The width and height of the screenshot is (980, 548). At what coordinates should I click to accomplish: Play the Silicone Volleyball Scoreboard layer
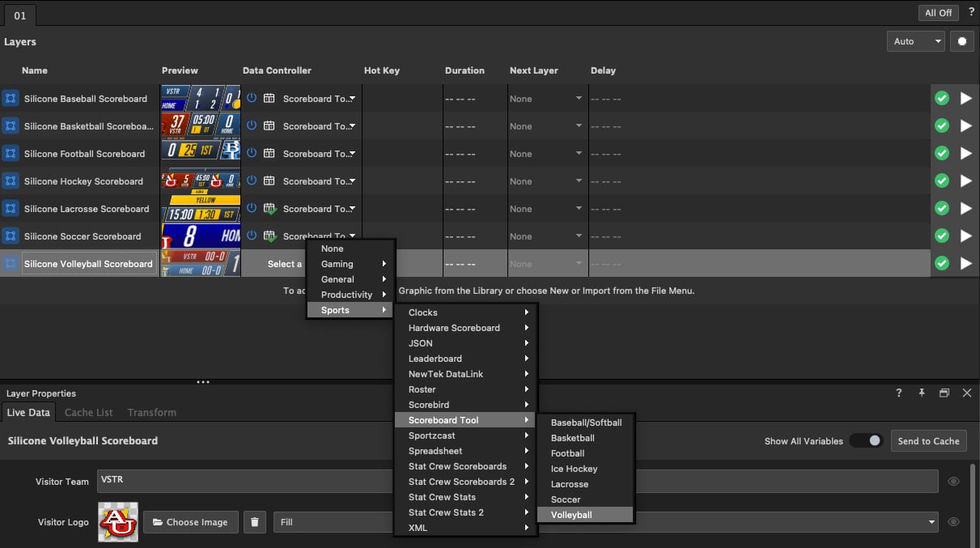point(965,264)
